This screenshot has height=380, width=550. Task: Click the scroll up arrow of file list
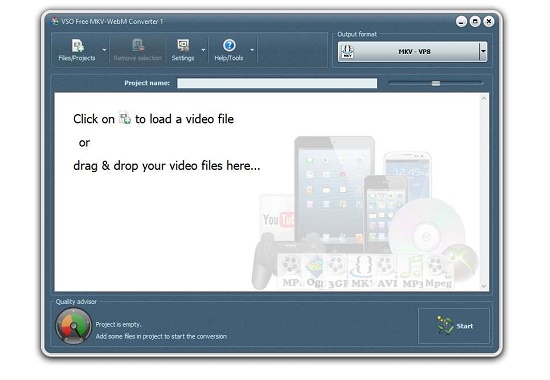coord(484,99)
